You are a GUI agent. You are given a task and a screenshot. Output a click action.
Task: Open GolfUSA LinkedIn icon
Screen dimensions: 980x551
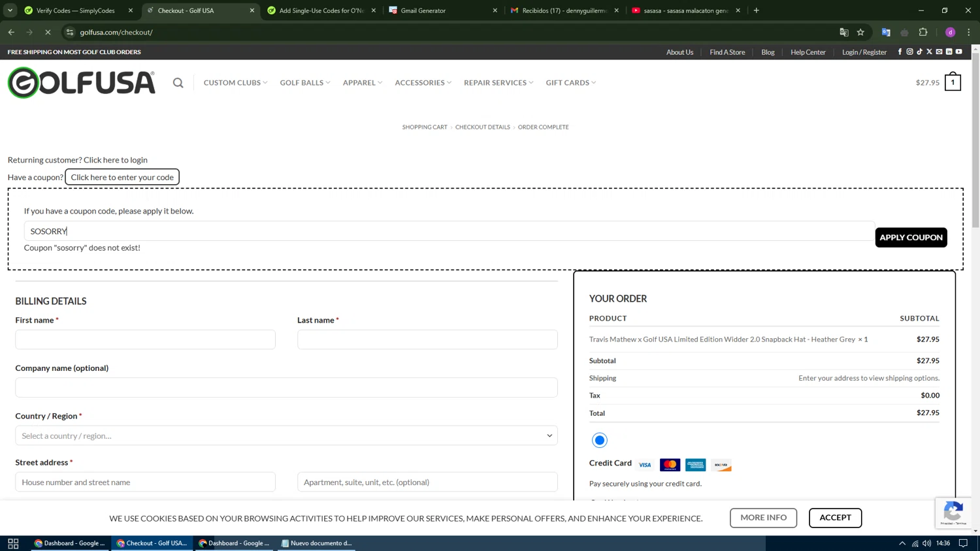949,52
